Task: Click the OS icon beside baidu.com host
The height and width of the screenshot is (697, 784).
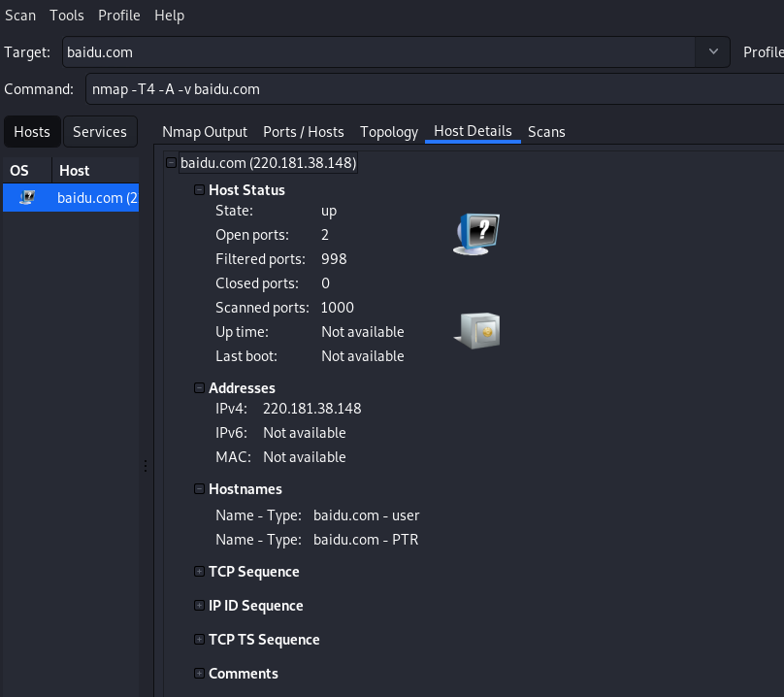Action: pyautogui.click(x=27, y=198)
